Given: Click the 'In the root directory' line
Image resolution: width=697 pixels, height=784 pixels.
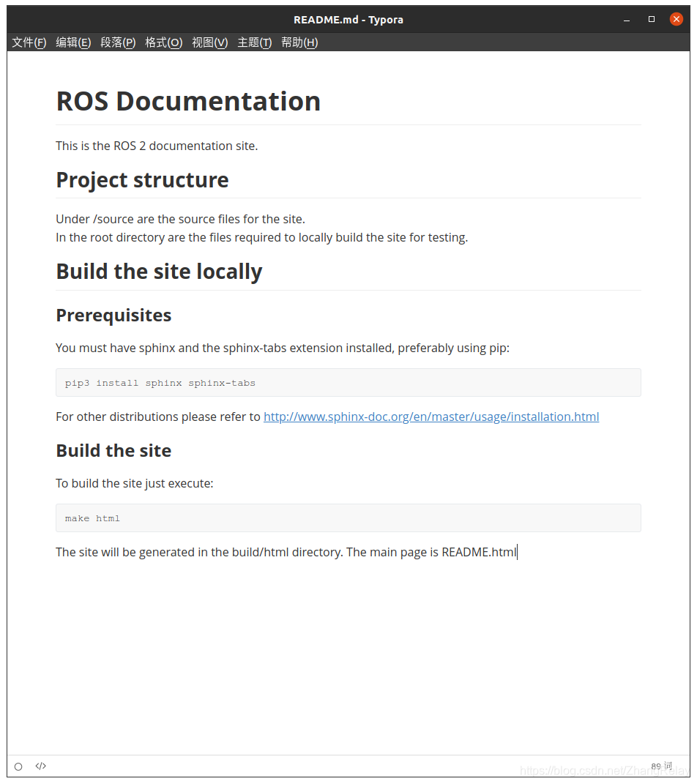Looking at the screenshot, I should pyautogui.click(x=261, y=237).
